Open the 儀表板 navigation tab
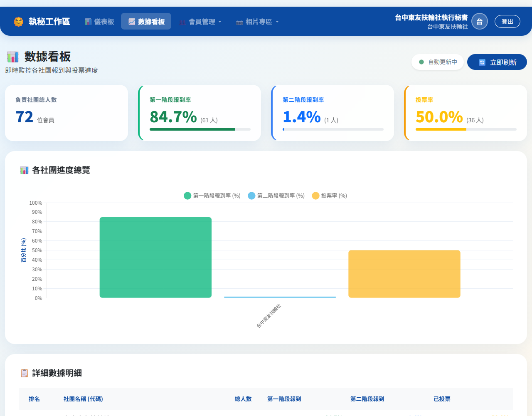 coord(99,22)
